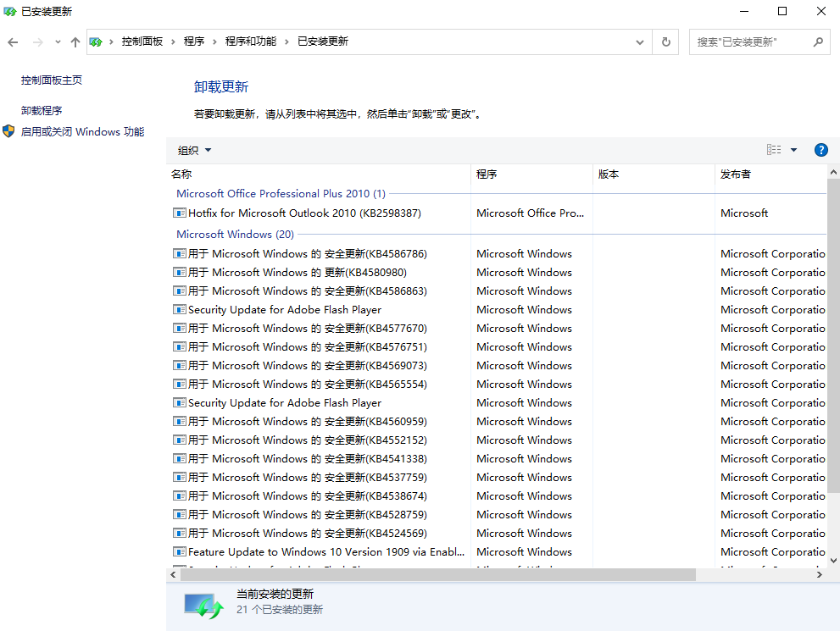The image size is (840, 631).
Task: Open the address bar history dropdown arrow
Action: (640, 41)
